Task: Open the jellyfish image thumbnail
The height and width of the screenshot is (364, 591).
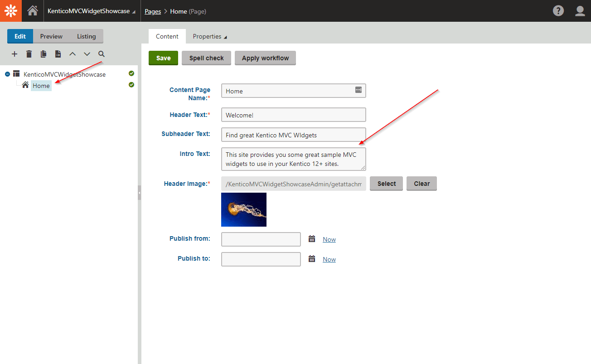Action: [244, 209]
